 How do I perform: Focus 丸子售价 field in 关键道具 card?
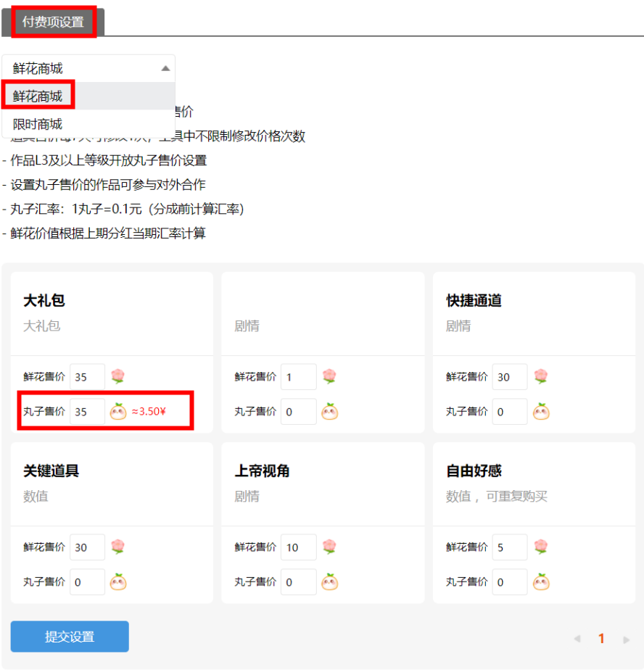87,582
